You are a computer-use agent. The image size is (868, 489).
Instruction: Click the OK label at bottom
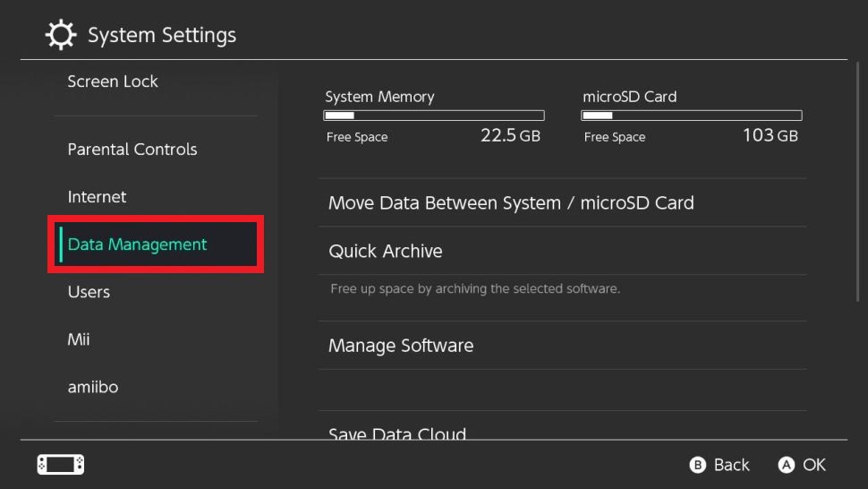[x=813, y=465]
